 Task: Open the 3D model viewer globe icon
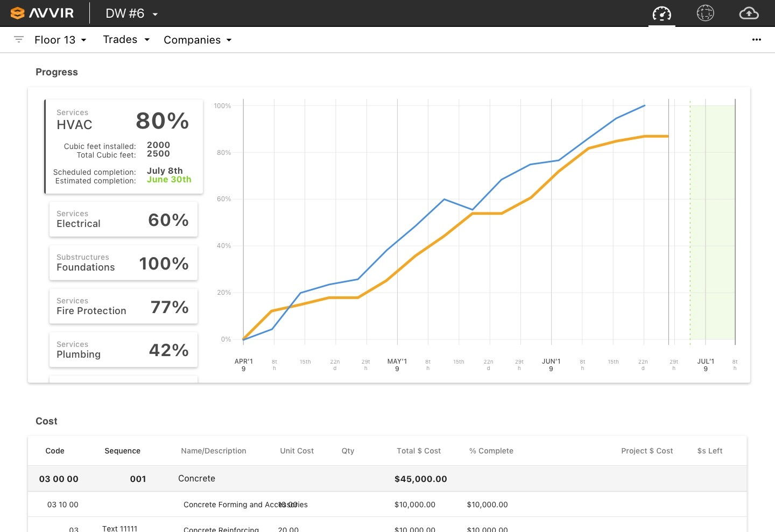tap(705, 13)
